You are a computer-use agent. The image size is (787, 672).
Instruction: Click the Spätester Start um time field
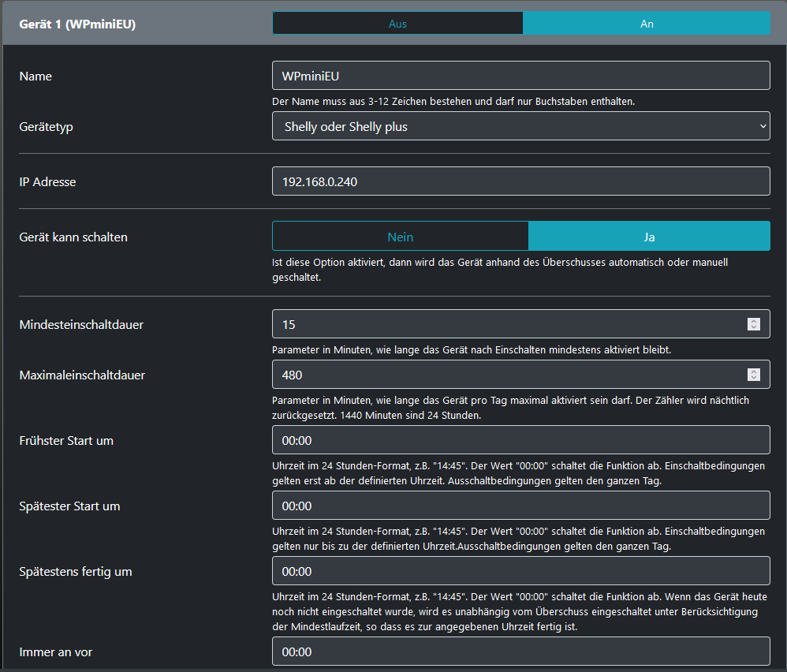[x=520, y=506]
